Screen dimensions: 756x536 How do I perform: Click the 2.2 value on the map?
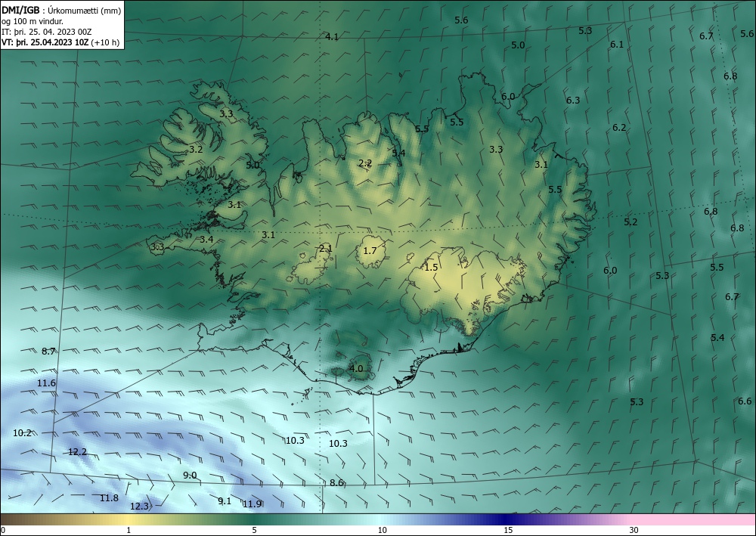[365, 163]
